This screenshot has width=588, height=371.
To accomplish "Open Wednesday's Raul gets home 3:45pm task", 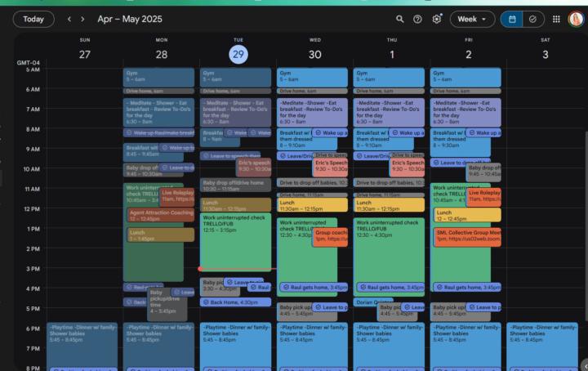I will click(314, 287).
